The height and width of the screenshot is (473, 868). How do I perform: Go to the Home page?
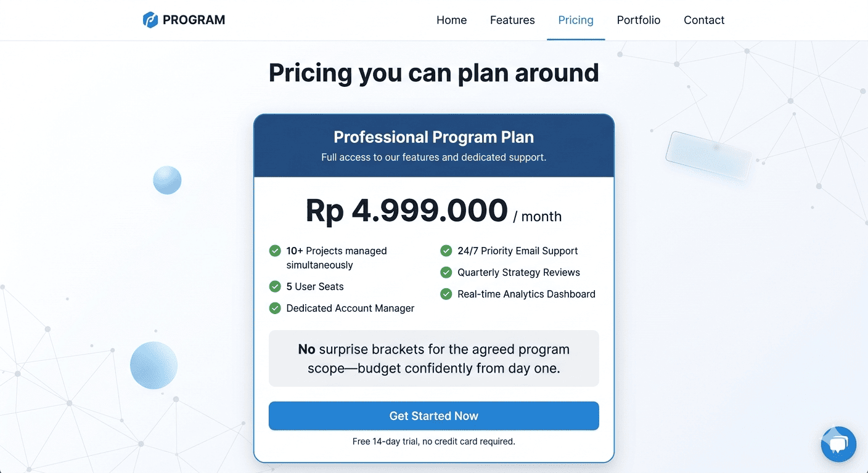[x=451, y=20]
